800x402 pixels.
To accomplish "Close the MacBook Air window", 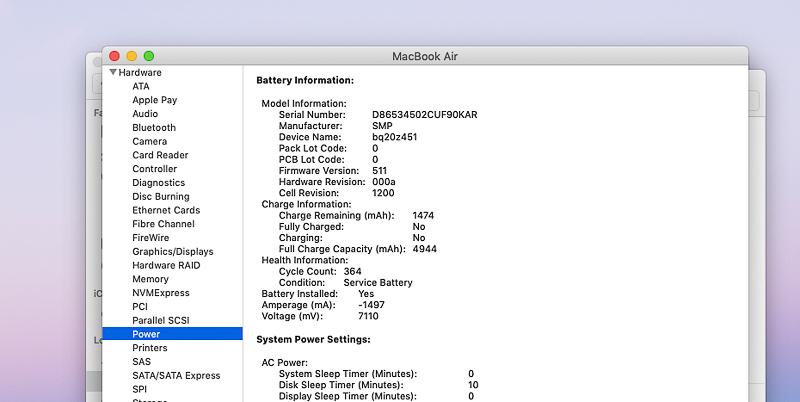I will pyautogui.click(x=115, y=56).
